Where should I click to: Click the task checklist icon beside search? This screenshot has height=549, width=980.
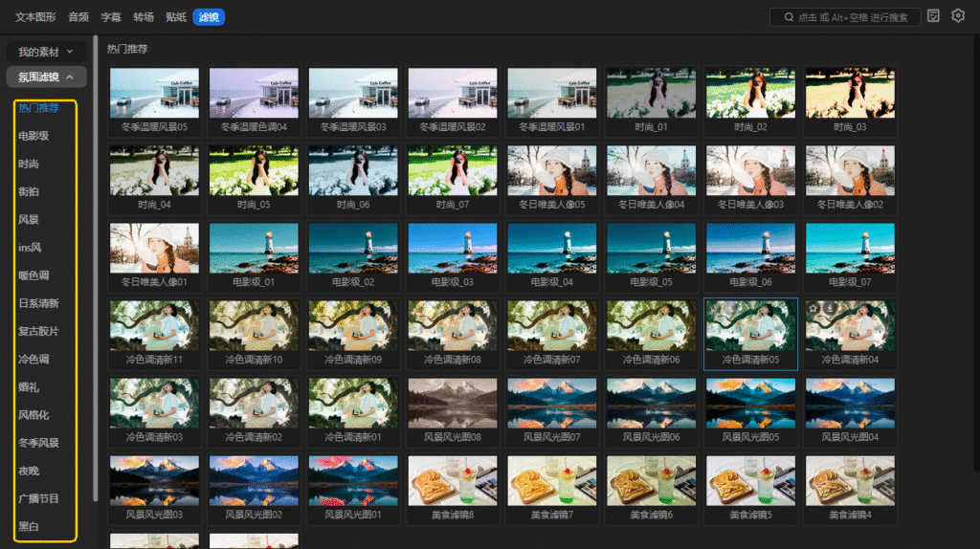(933, 16)
